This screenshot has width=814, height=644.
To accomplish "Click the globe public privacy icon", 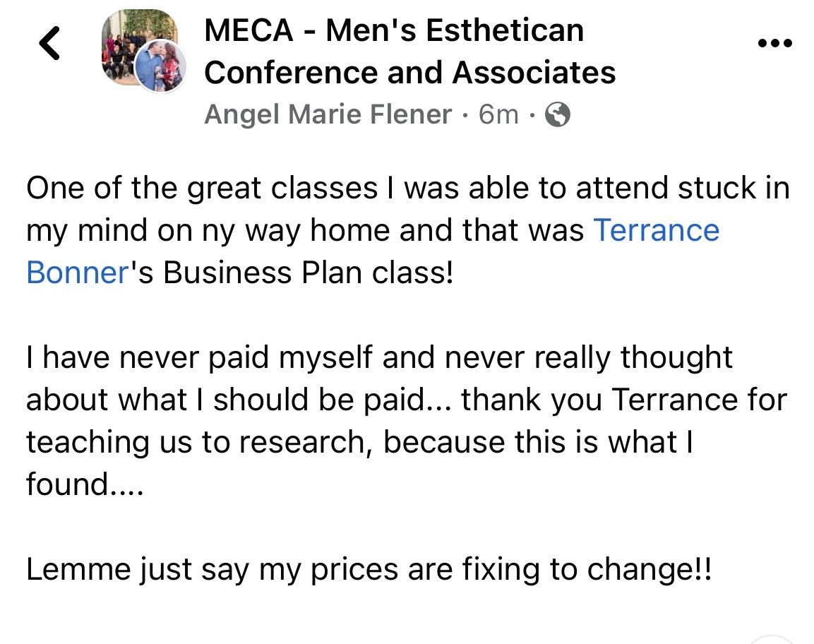I will click(x=558, y=114).
